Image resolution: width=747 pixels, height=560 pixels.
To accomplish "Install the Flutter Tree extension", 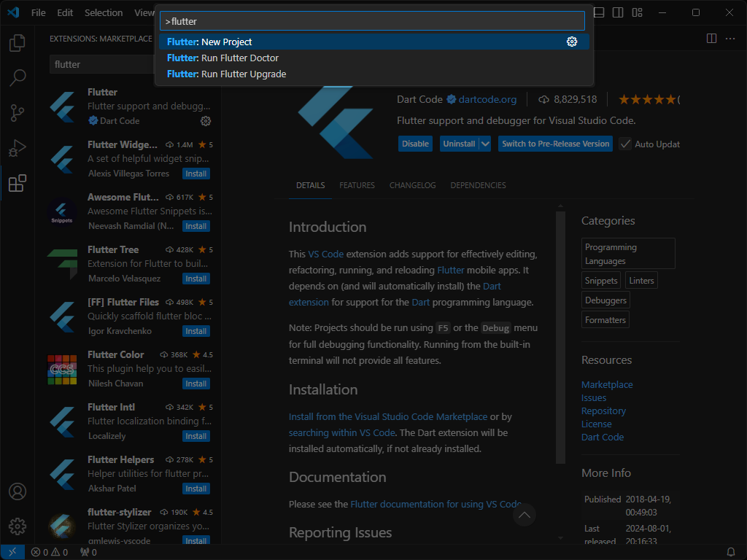I will click(196, 279).
